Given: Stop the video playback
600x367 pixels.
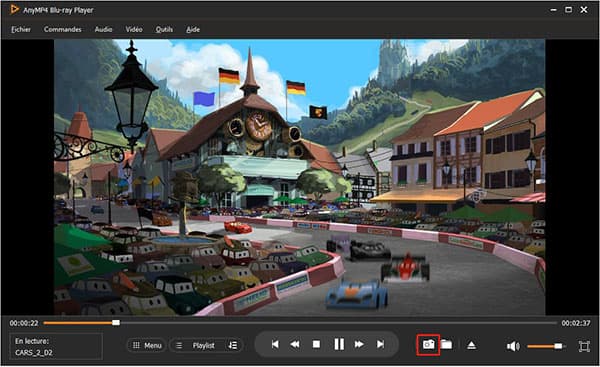Looking at the screenshot, I should click(316, 344).
